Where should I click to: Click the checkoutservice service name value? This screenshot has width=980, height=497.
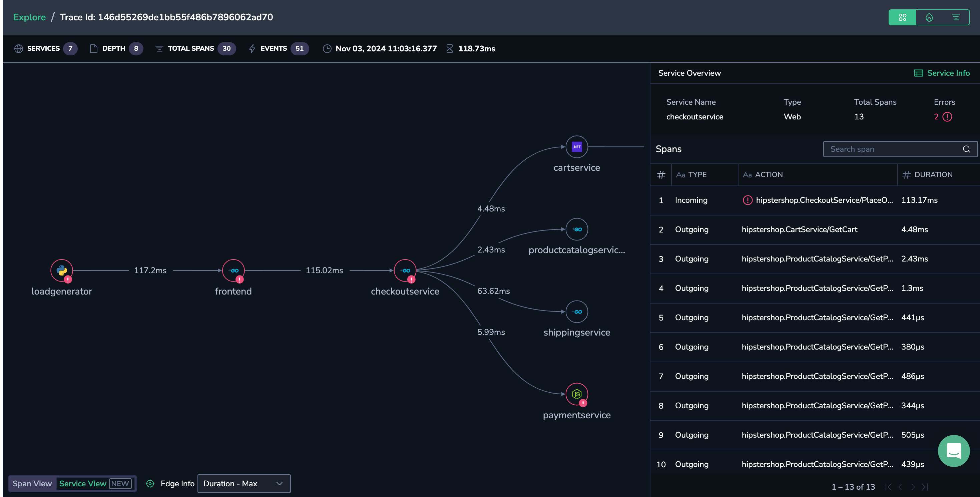pyautogui.click(x=694, y=117)
